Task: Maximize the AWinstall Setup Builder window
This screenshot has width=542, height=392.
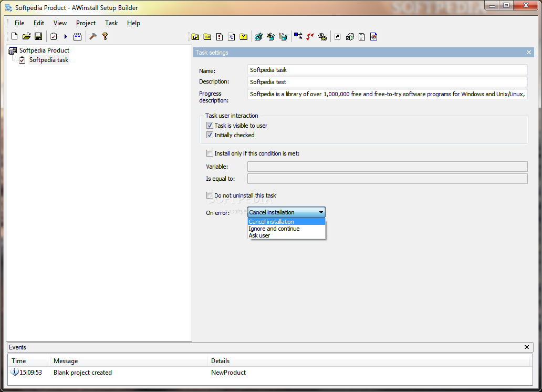Action: coord(506,6)
